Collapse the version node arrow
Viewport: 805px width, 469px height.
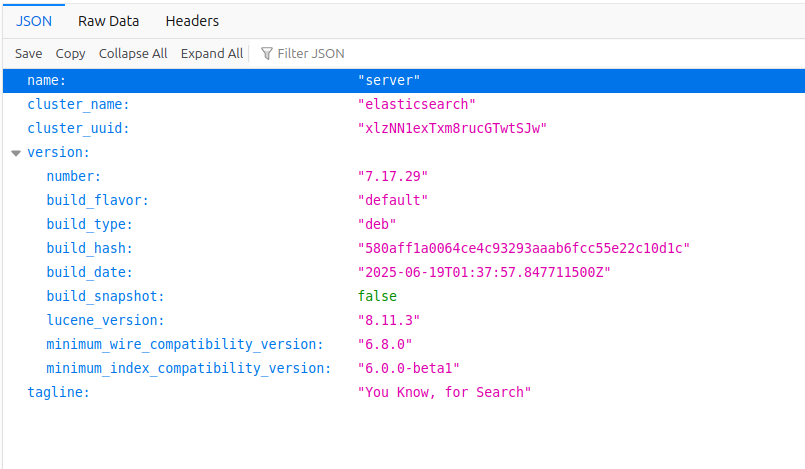tap(15, 153)
